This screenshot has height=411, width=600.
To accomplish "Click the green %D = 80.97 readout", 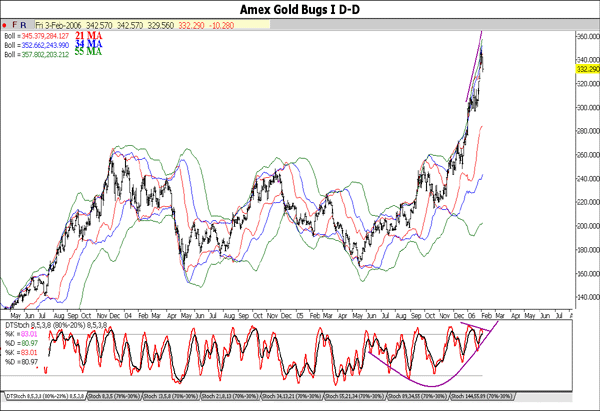I will [21, 343].
